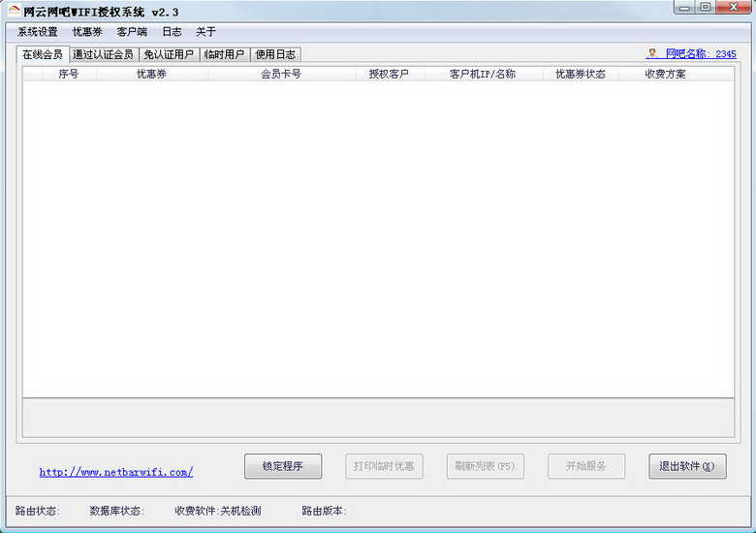Sort by the 优惠券 column header
This screenshot has width=756, height=533.
(x=152, y=74)
